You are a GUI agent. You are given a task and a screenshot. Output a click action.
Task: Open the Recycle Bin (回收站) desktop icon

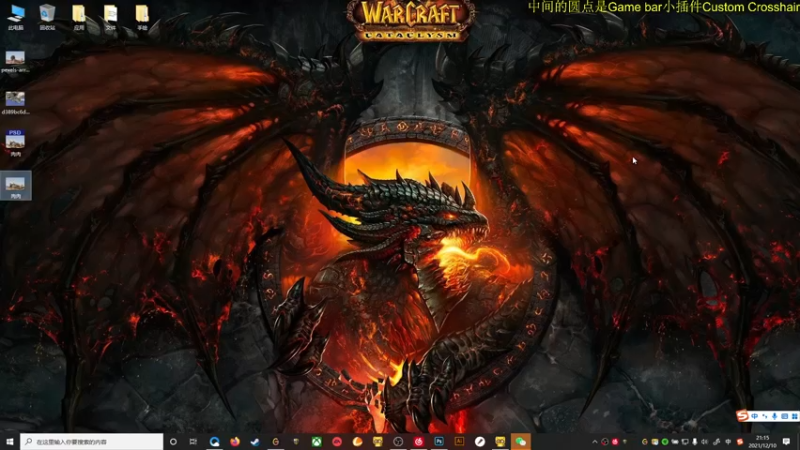pos(47,17)
